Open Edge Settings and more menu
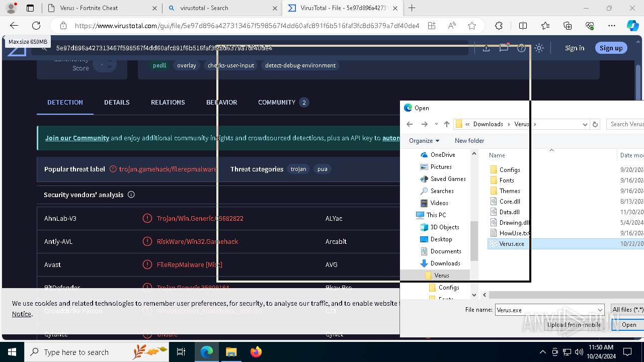Image resolution: width=644 pixels, height=362 pixels. pos(612,26)
